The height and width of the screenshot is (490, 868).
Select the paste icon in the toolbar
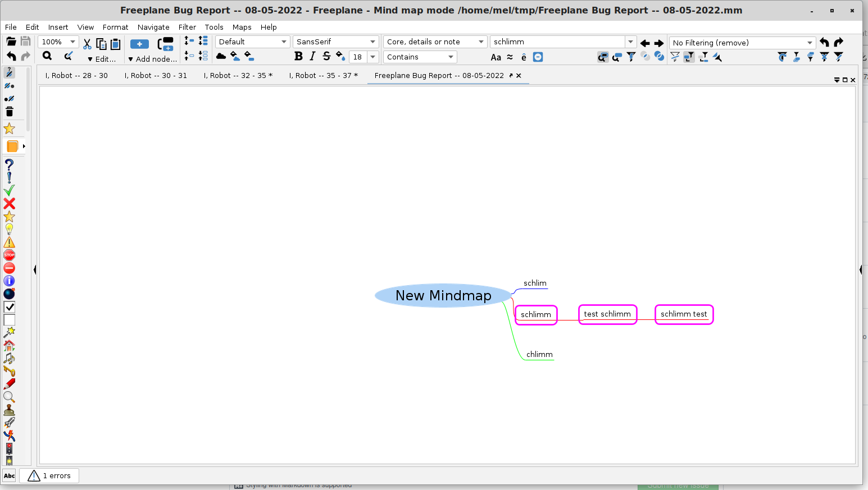pyautogui.click(x=115, y=43)
